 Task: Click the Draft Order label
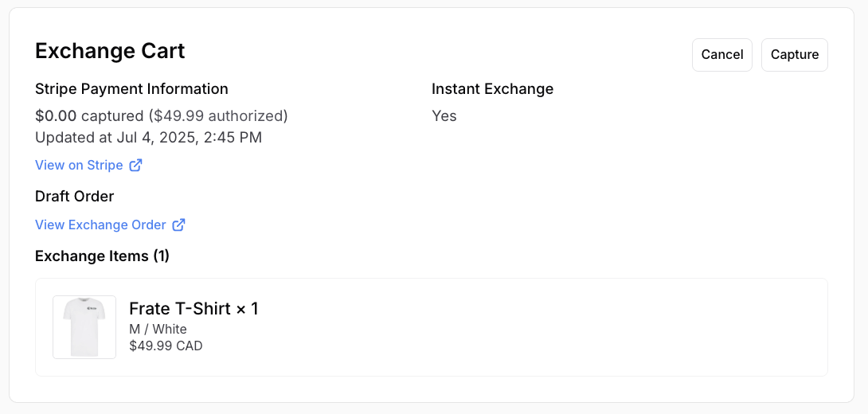[74, 197]
